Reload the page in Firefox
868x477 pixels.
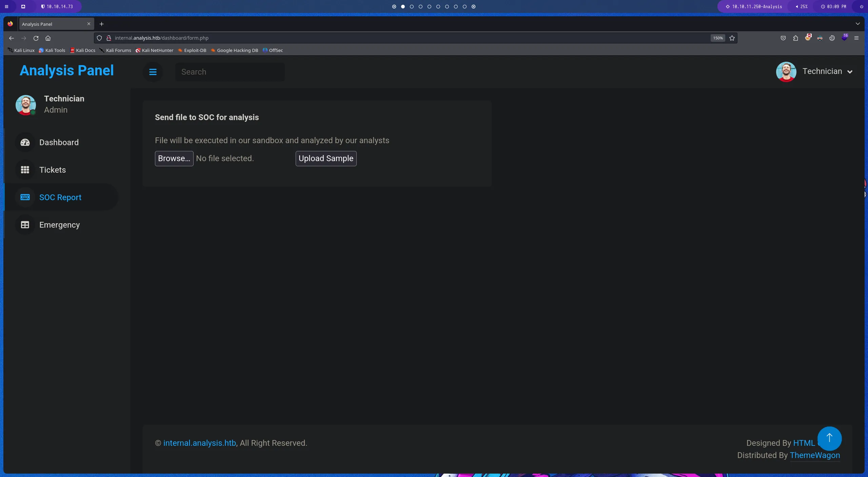coord(36,38)
